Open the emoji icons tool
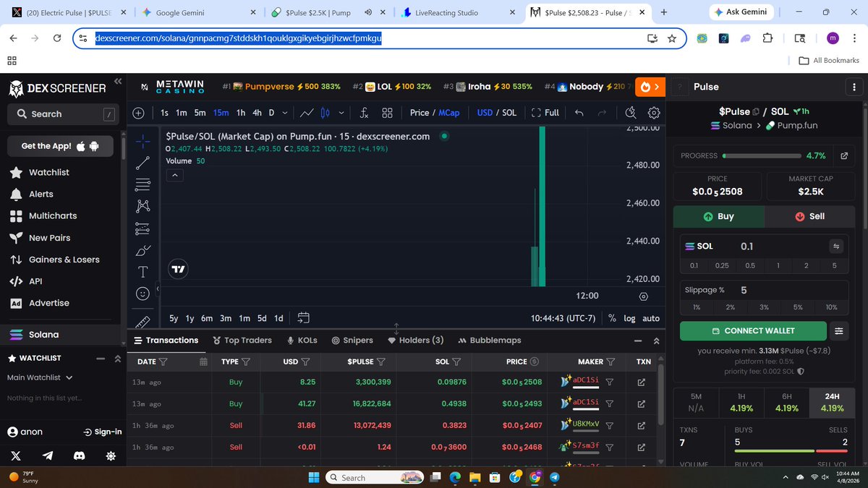 coord(142,294)
